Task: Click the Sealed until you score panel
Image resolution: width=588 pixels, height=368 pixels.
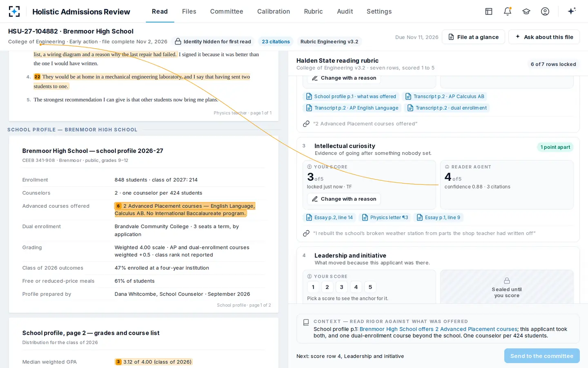Action: tap(507, 287)
